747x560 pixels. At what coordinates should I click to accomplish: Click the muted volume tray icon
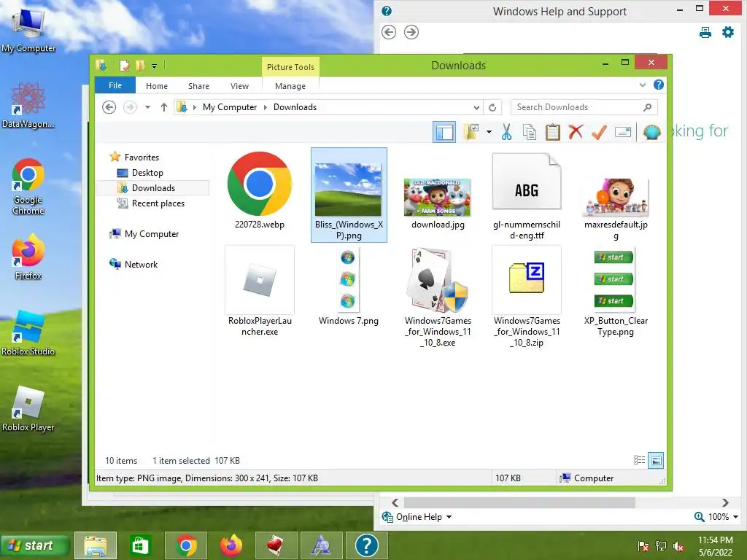point(678,545)
